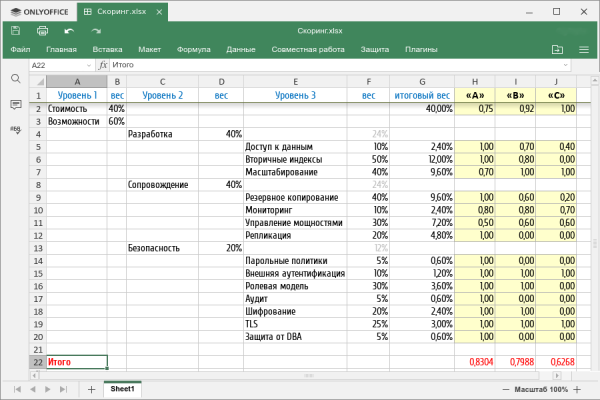
Task: Click the open file location folder icon
Action: (x=557, y=49)
